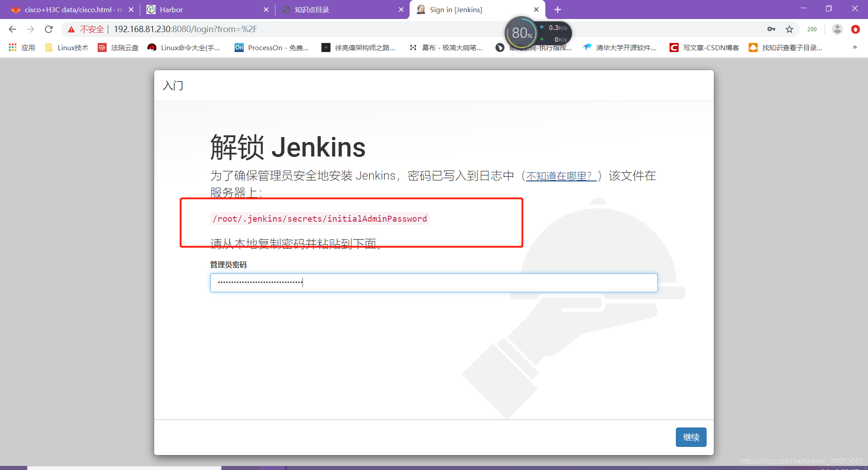Image resolution: width=868 pixels, height=470 pixels.
Task: Open the 找知识查看子目录 bookmark
Action: [x=786, y=47]
